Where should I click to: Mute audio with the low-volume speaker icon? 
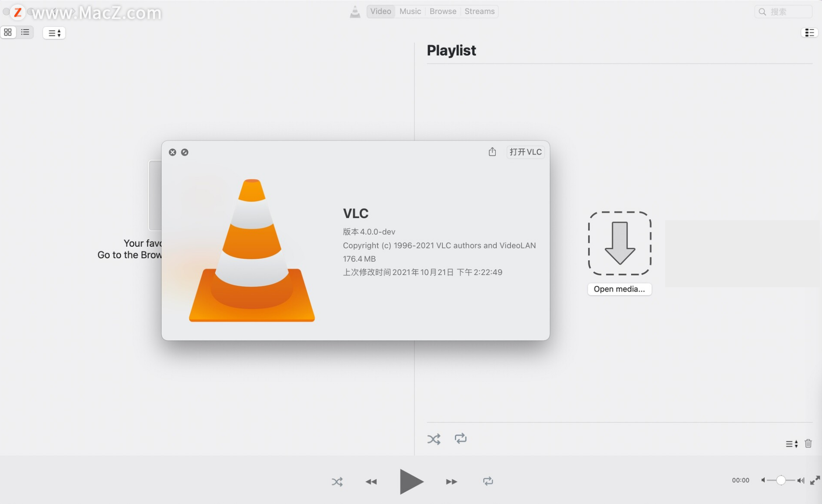(763, 480)
